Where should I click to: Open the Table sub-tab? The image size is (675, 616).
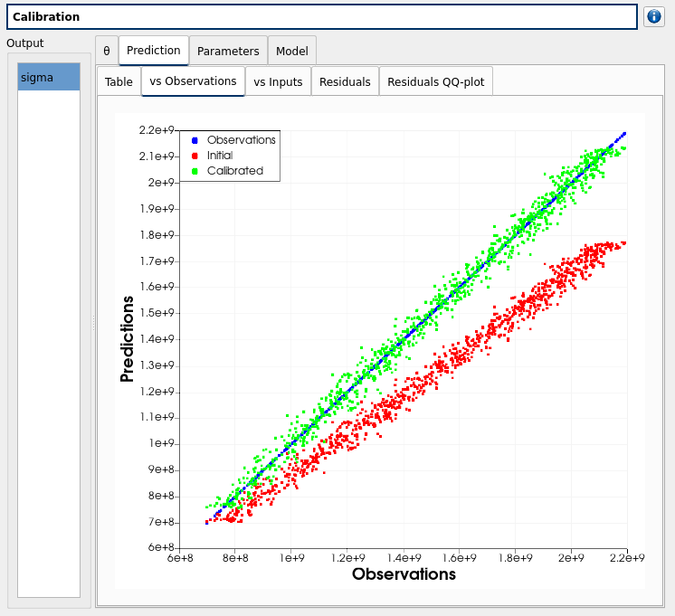pyautogui.click(x=119, y=81)
